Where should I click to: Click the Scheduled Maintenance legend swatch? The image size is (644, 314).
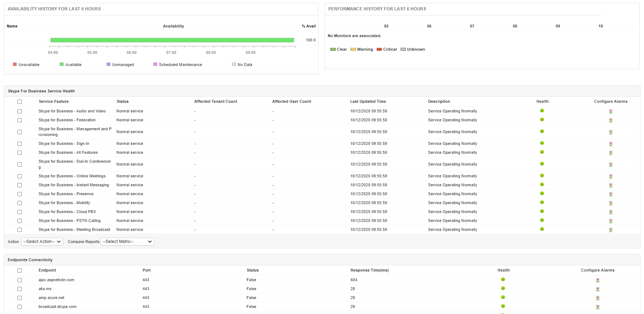(155, 64)
